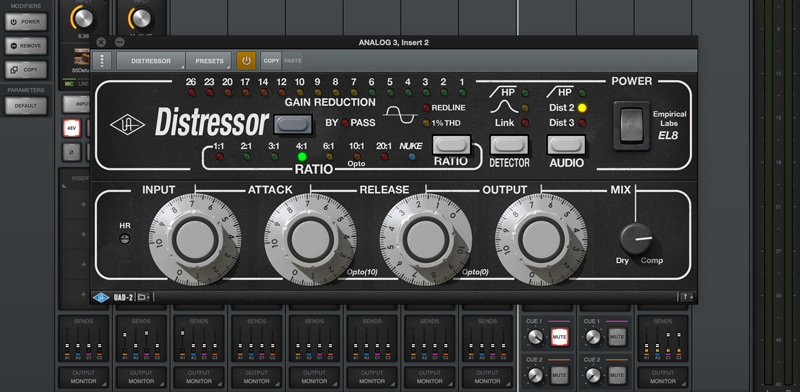Toggle the unlit second CUE 1 MUTE button
The width and height of the screenshot is (800, 392).
617,337
